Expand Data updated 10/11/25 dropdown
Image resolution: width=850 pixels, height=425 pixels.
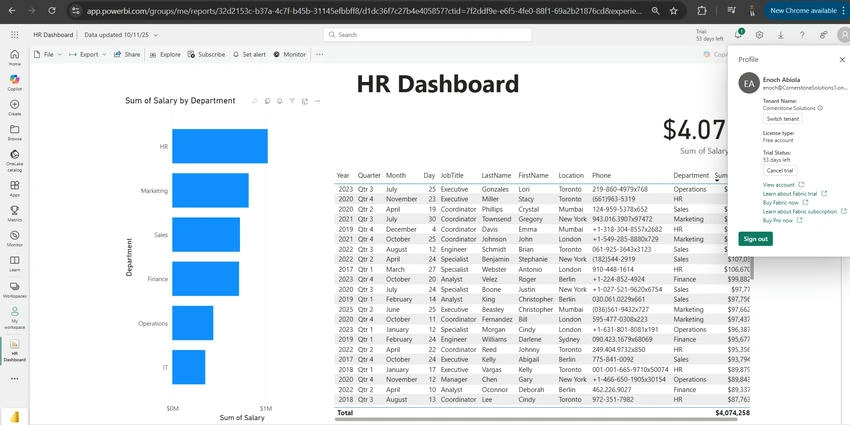pos(121,35)
